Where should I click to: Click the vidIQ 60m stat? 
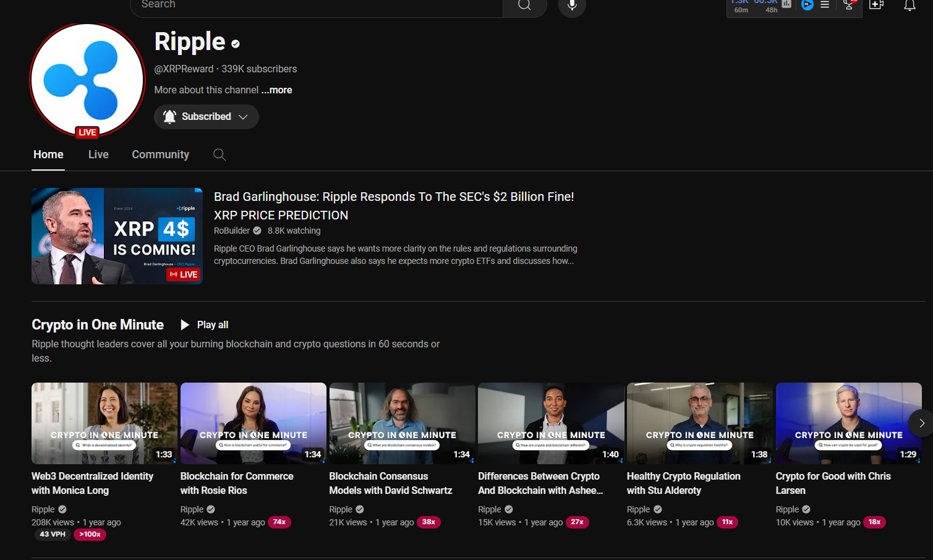(x=741, y=6)
